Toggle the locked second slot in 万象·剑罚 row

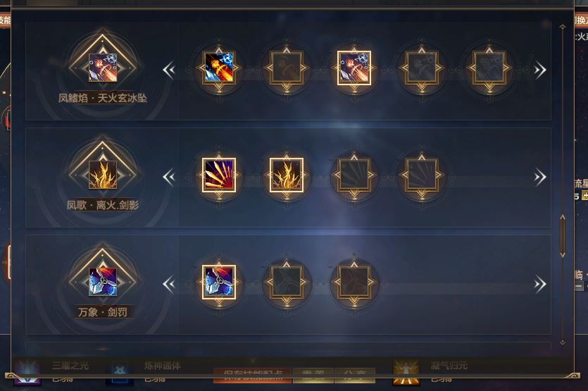pyautogui.click(x=287, y=283)
